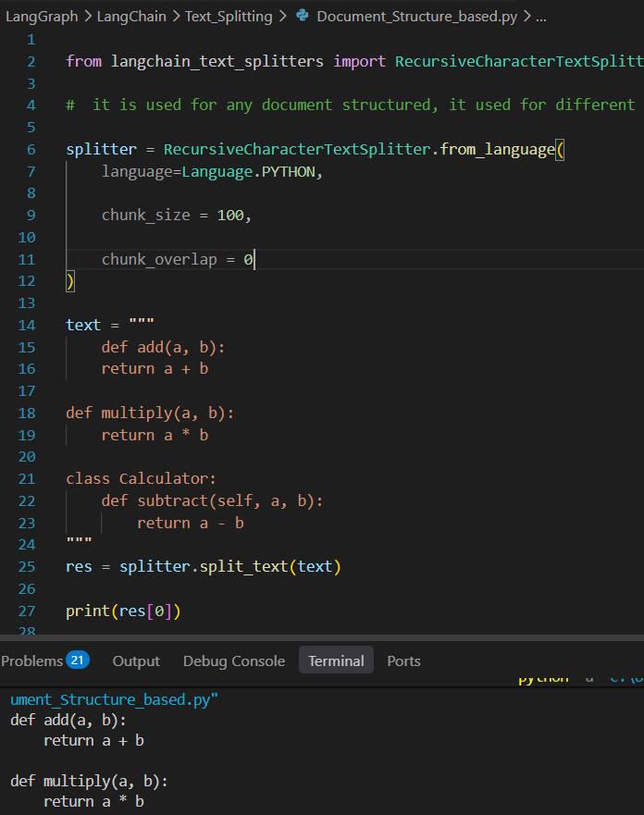The width and height of the screenshot is (644, 815).
Task: Click the closing triple quotes on line 24
Action: click(x=79, y=540)
